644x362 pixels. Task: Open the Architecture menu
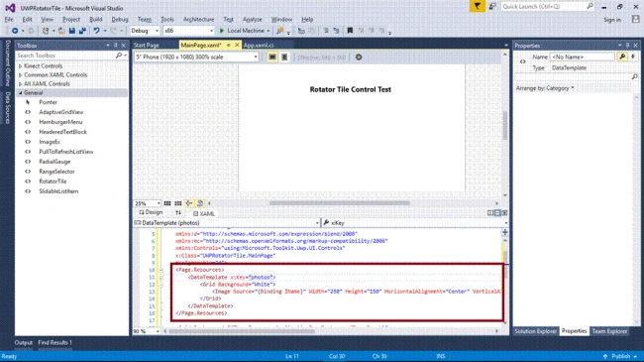198,19
